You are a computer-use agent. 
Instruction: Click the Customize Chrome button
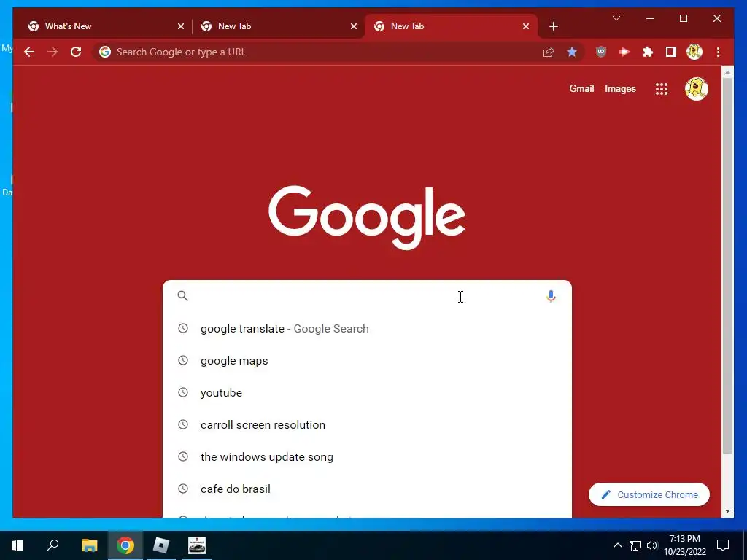click(x=649, y=495)
